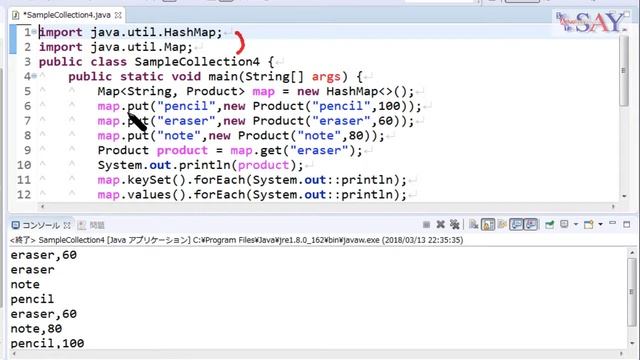Toggle Scroll Lock in console toolbar
This screenshot has height=360, width=640.
(488, 224)
